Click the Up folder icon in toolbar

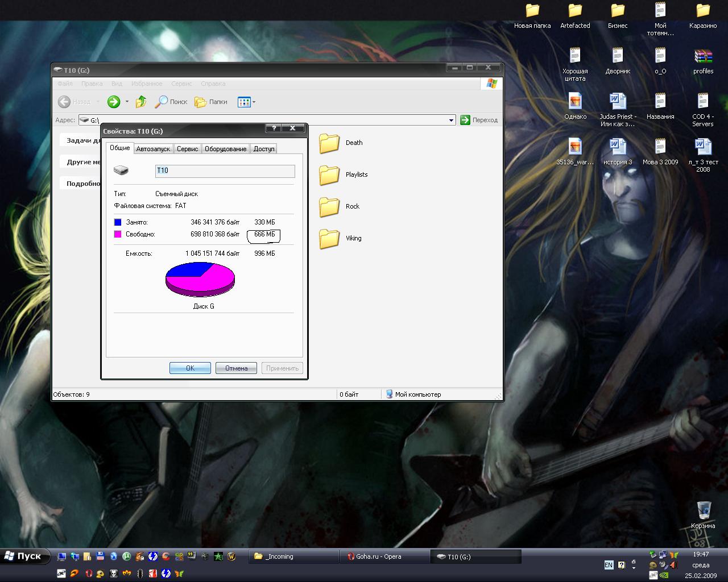coord(141,102)
